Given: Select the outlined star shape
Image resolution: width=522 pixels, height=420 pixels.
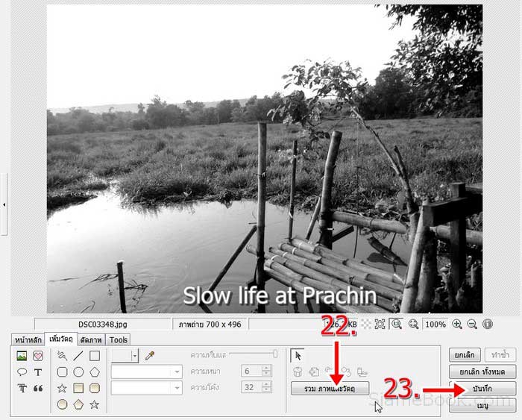Looking at the screenshot, I should [62, 388].
